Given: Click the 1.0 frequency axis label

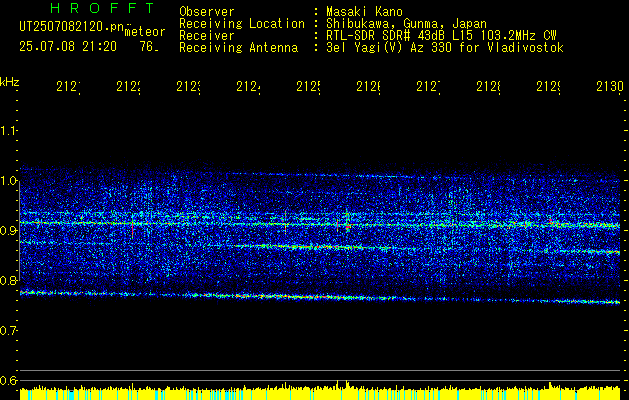Looking at the screenshot, I should [9, 181].
